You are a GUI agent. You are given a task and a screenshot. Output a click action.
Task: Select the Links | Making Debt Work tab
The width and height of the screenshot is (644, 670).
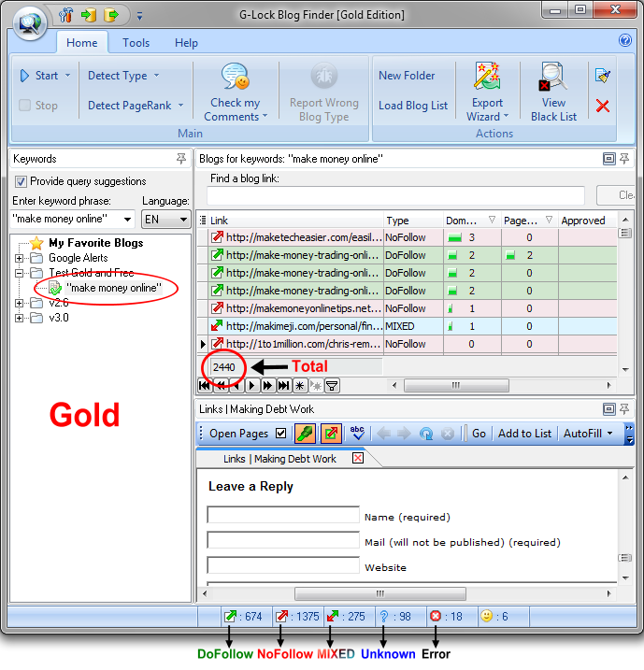click(279, 459)
